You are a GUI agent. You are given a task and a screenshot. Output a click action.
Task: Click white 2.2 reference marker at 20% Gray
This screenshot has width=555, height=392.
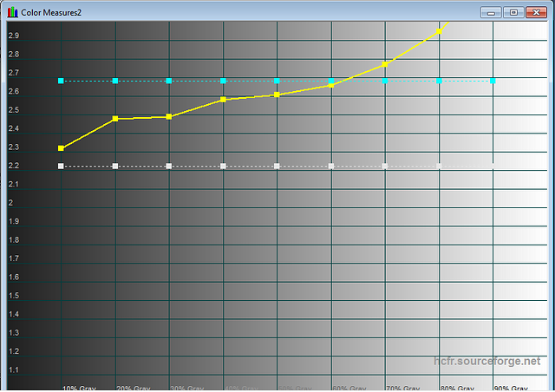coord(115,166)
